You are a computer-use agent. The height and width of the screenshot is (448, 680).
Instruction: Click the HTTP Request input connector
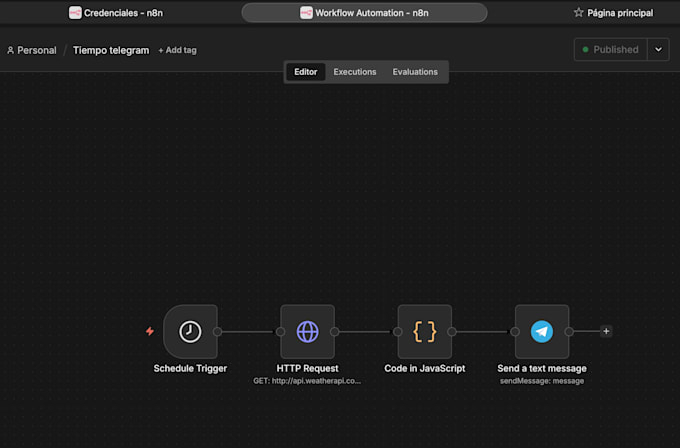pyautogui.click(x=281, y=332)
